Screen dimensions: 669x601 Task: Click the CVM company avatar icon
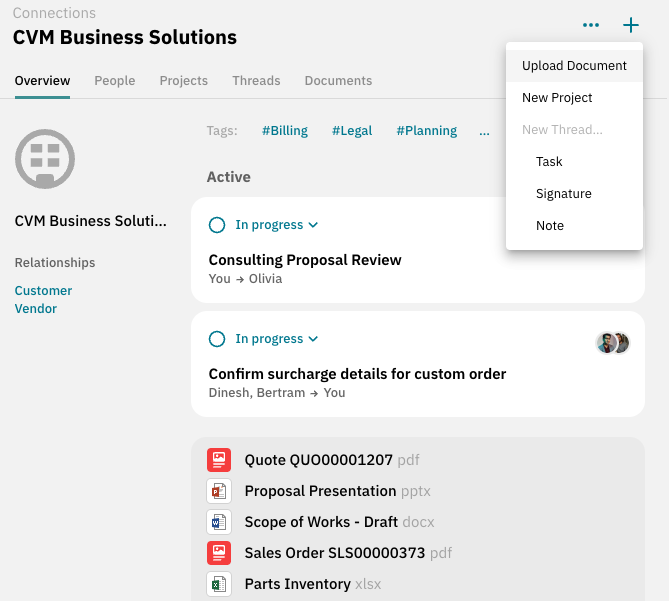tap(45, 159)
